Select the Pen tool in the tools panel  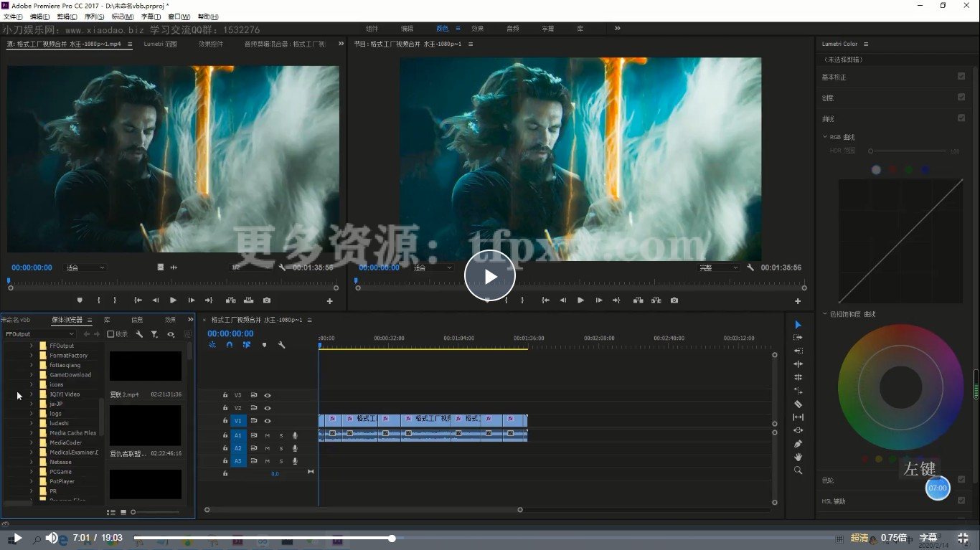click(798, 444)
